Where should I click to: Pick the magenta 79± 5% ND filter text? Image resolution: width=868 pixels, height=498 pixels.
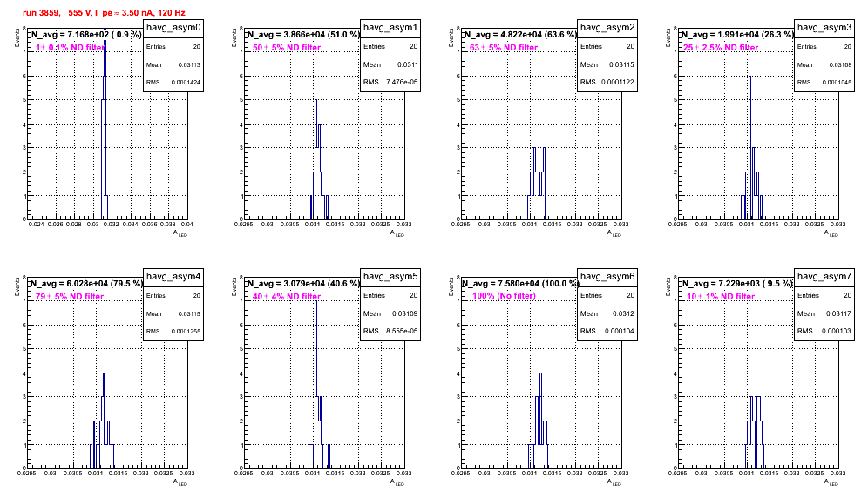click(x=70, y=297)
